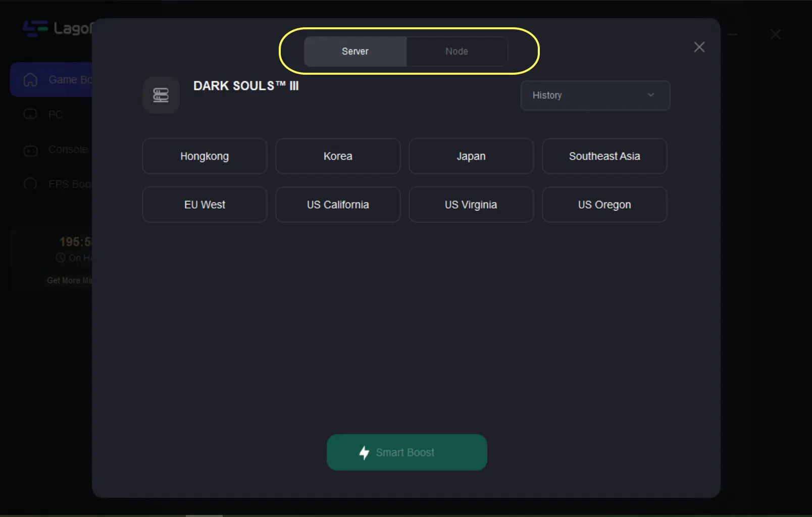Switch to the Node tab

pos(456,51)
